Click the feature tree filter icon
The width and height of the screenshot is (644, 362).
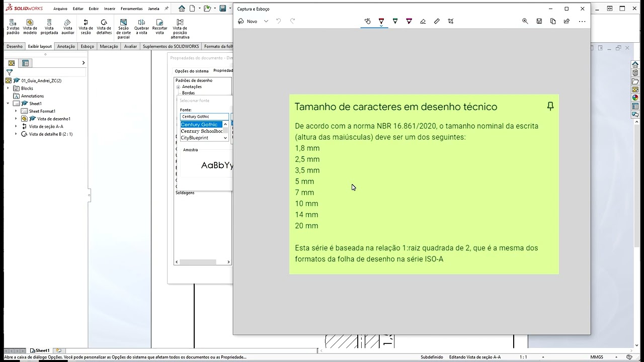click(x=9, y=72)
